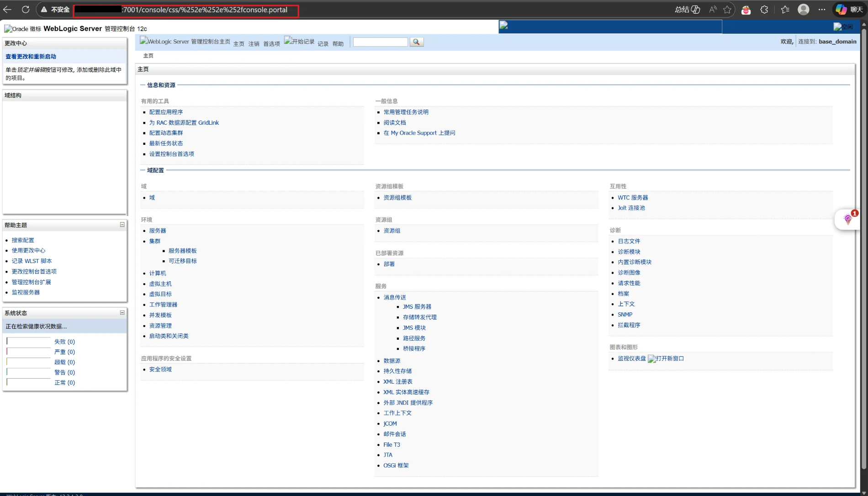This screenshot has height=496, width=868.
Task: Collapse the 帮助主题 panel
Action: 122,225
